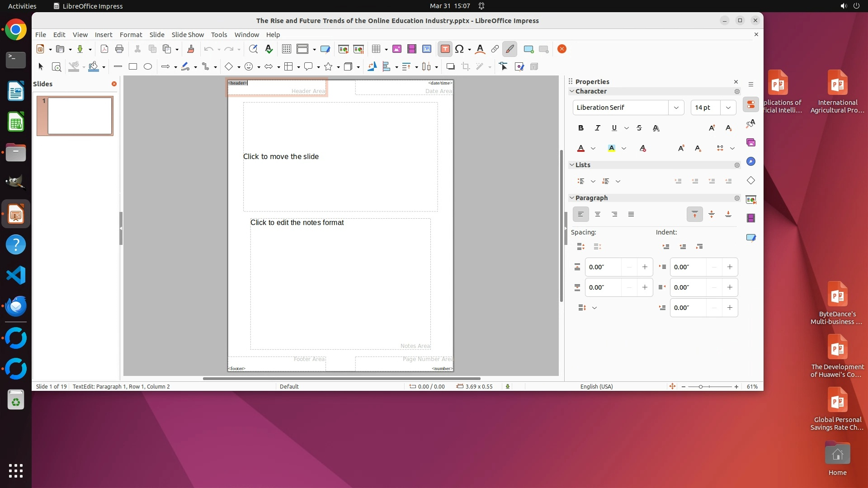The image size is (868, 488).
Task: Toggle Italic formatting in Character panel
Action: [598, 128]
